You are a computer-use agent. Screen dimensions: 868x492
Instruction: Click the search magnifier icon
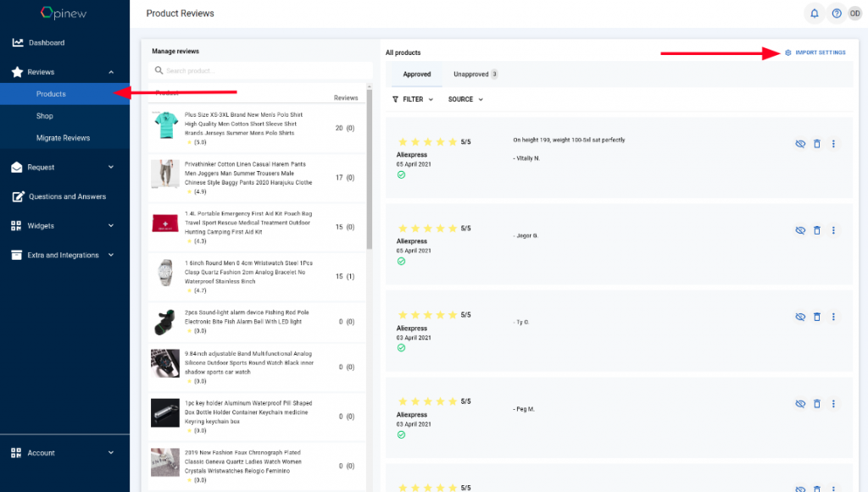[159, 70]
